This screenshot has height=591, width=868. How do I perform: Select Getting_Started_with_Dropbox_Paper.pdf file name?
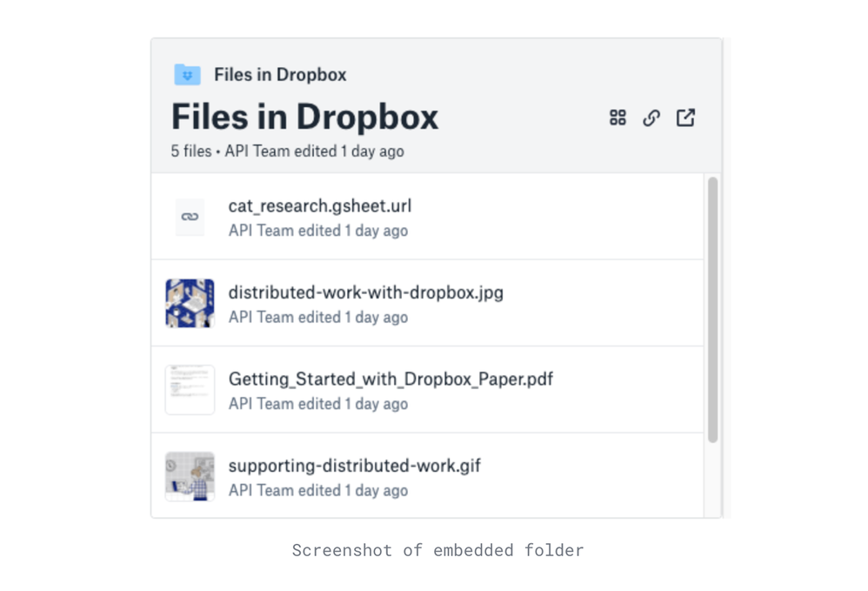coord(391,379)
